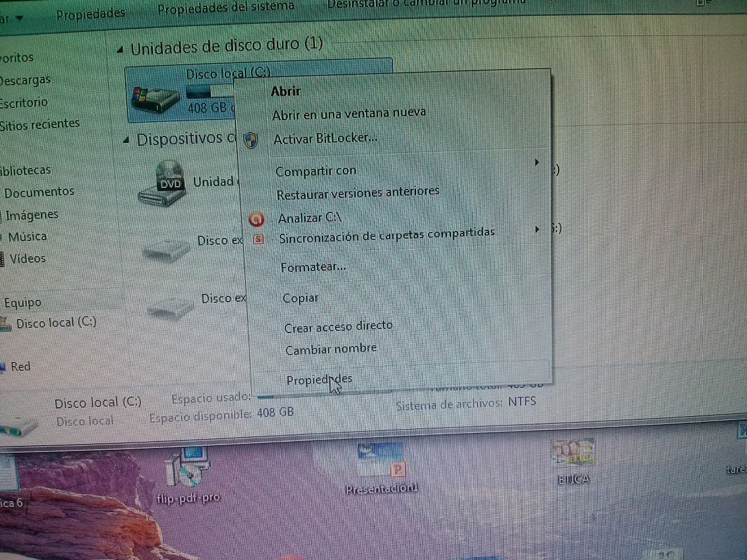This screenshot has height=560, width=747.
Task: Select Música library in sidebar
Action: (x=27, y=237)
